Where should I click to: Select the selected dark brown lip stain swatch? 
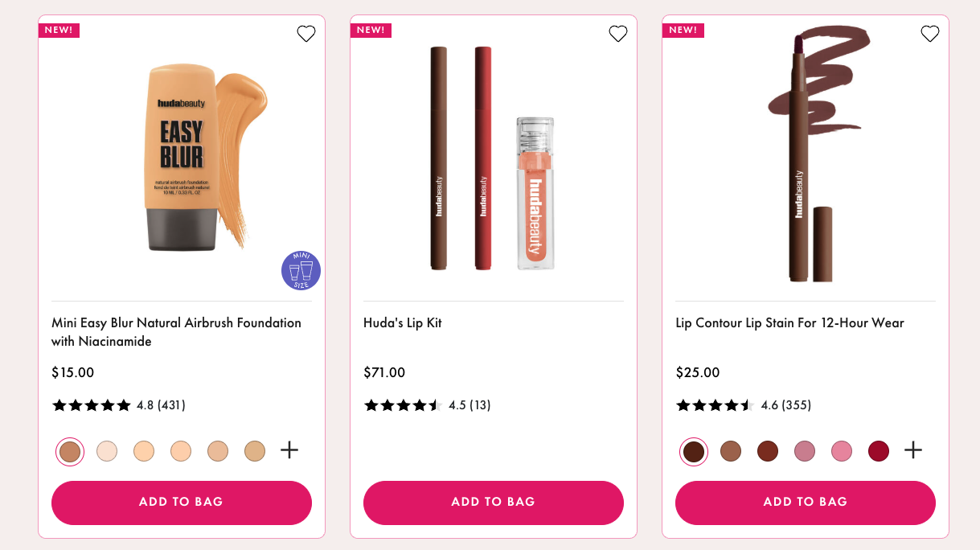694,451
